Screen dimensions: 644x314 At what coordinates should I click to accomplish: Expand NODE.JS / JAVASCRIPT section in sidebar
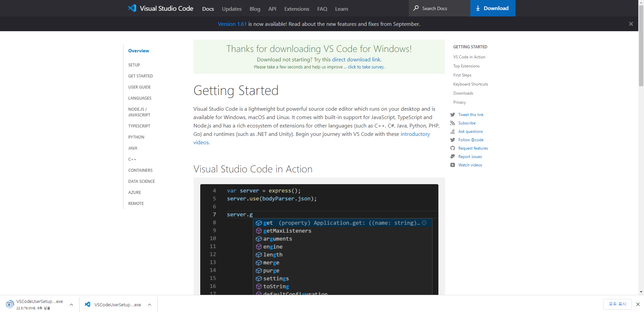coord(139,112)
